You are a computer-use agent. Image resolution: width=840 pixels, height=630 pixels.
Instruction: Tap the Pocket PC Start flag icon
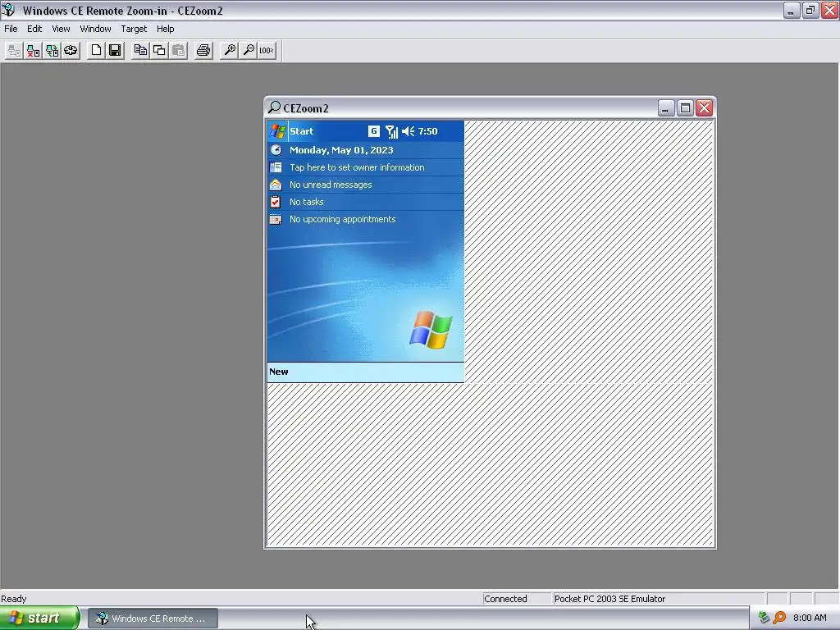pyautogui.click(x=277, y=131)
